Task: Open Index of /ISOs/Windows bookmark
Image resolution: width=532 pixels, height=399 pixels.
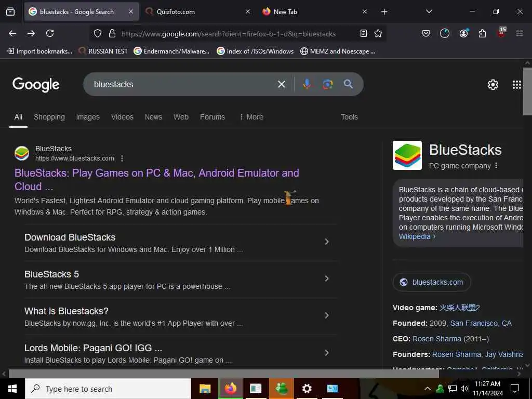Action: click(255, 51)
